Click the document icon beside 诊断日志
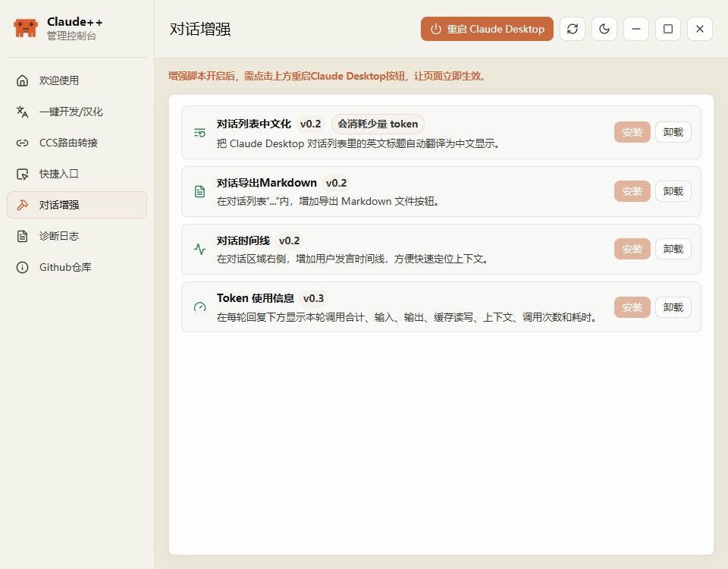Viewport: 728px width, 569px height. [x=22, y=236]
